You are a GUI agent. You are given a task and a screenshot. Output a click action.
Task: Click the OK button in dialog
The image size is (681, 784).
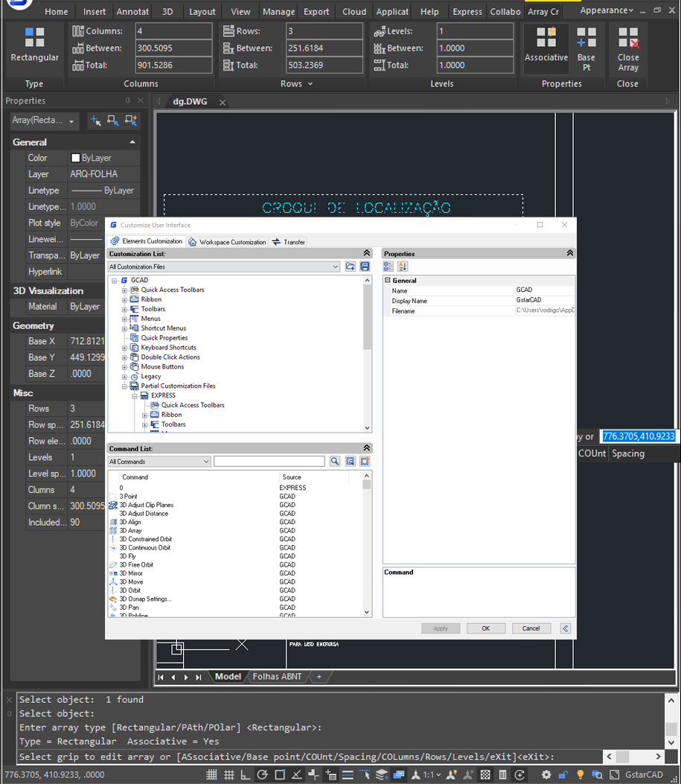[x=486, y=628]
